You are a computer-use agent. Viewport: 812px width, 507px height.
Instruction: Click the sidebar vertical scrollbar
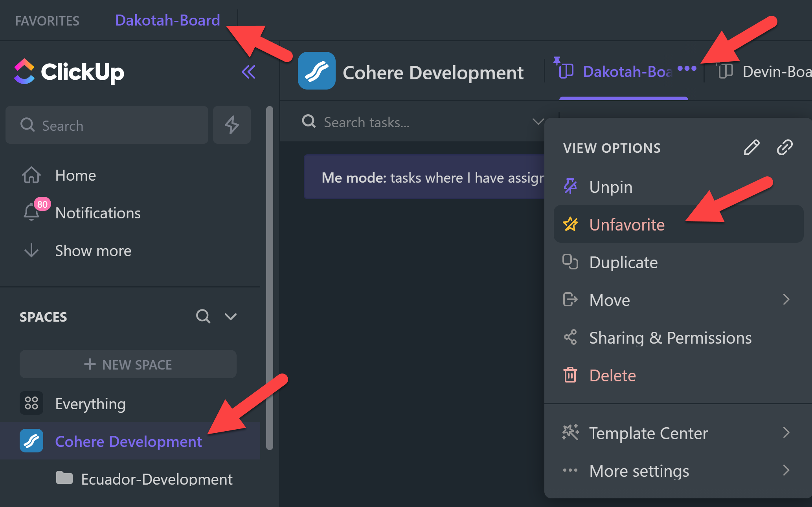[x=270, y=278]
